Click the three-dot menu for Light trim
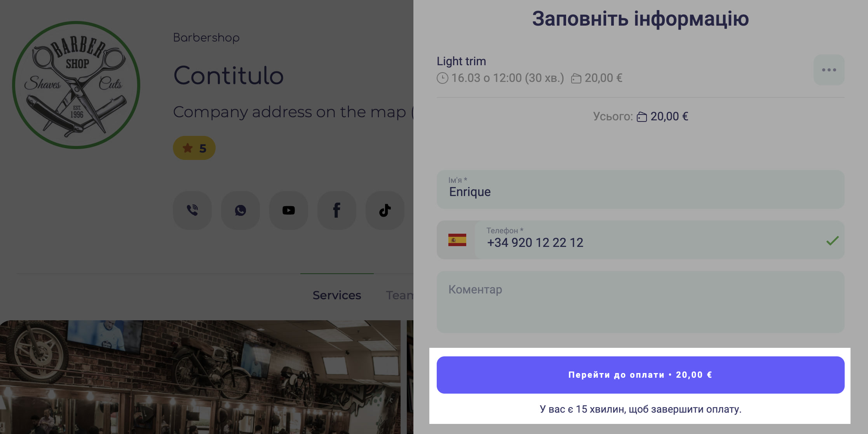The image size is (868, 434). point(829,70)
